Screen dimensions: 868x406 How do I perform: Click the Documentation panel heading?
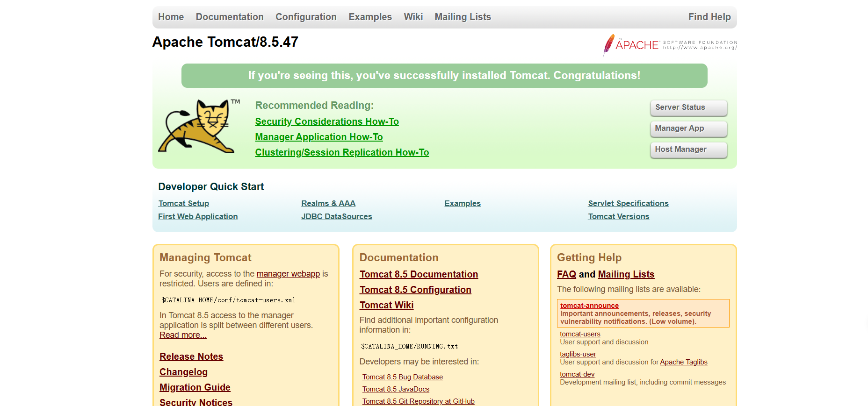point(399,257)
